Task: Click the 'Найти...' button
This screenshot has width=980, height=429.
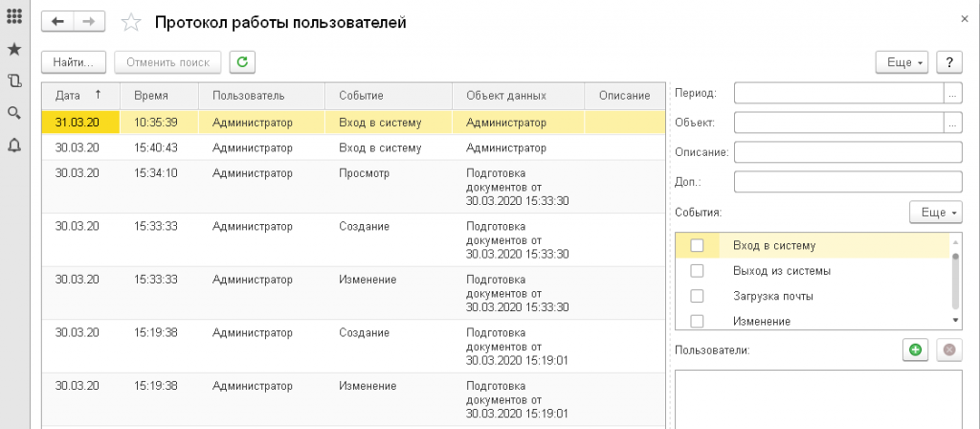Action: [74, 62]
